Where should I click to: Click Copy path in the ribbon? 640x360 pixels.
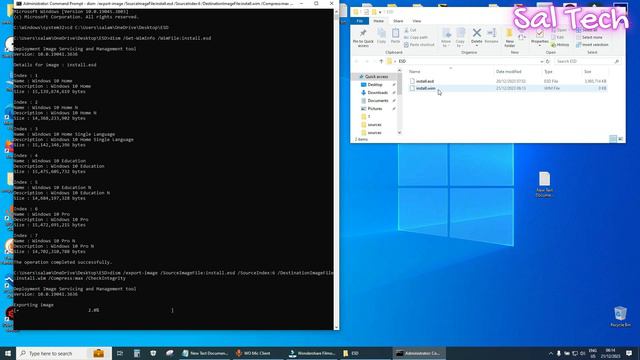(416, 37)
